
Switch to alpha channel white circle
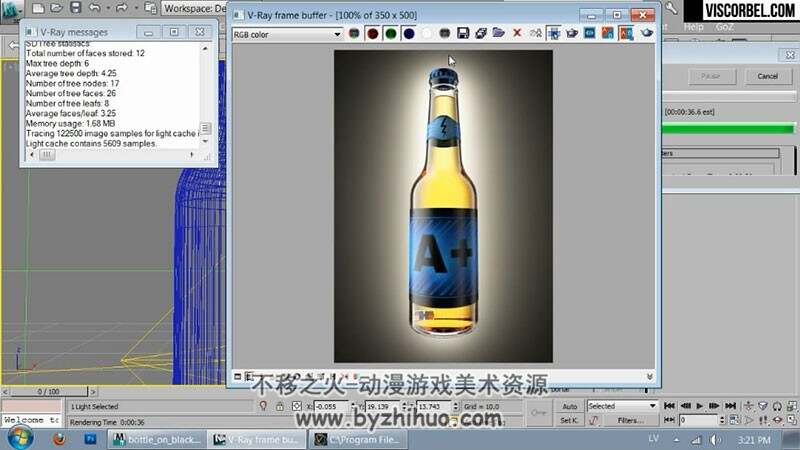click(427, 34)
